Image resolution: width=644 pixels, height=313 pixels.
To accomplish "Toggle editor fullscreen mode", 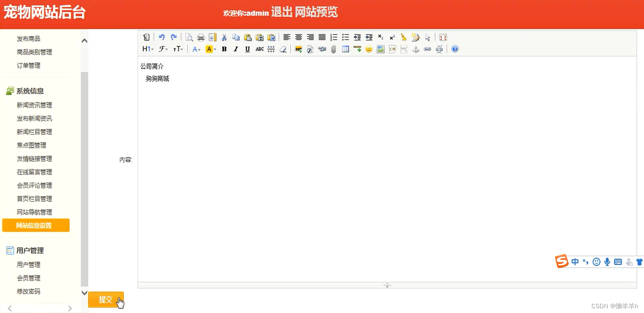I will click(443, 37).
